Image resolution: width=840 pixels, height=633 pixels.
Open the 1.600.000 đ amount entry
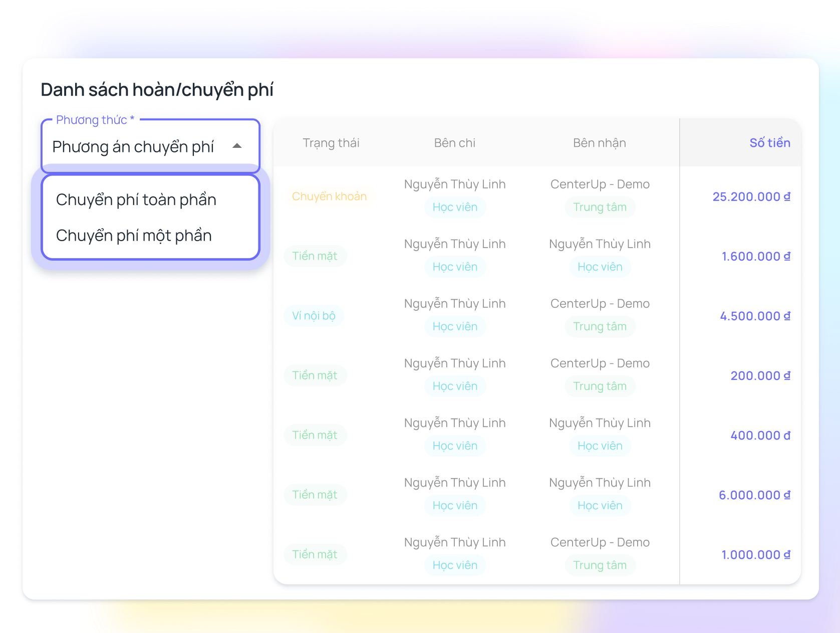[x=755, y=256]
